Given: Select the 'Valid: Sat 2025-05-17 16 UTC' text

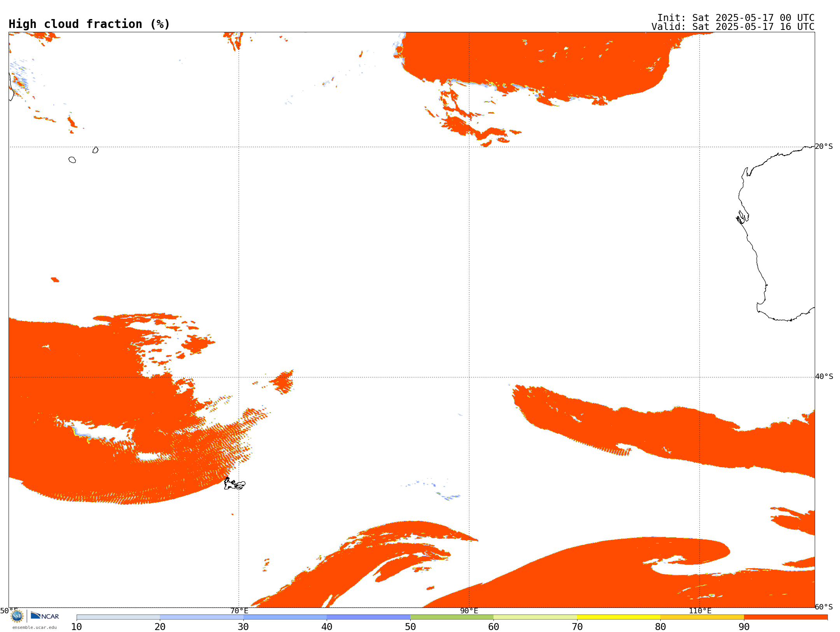Looking at the screenshot, I should click(x=733, y=27).
